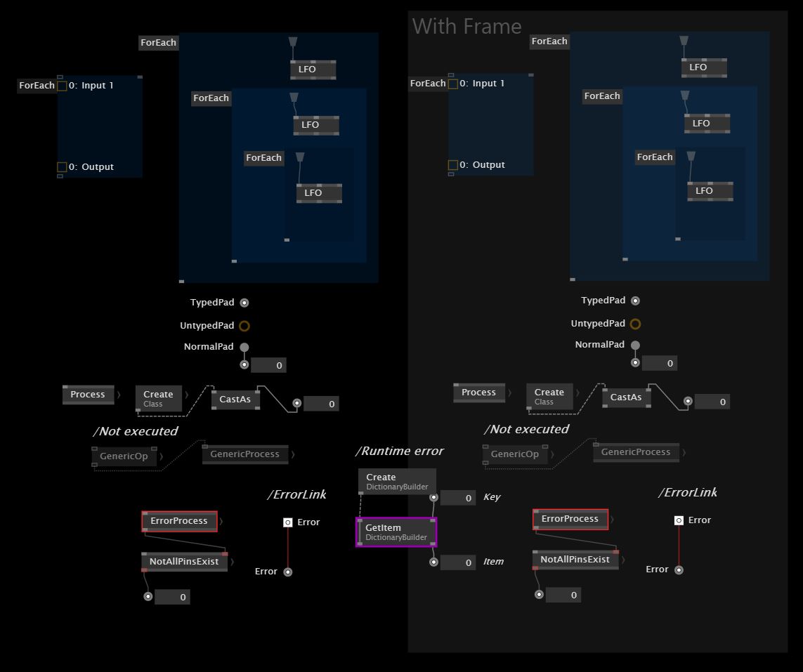Click the With Frame title text
The image size is (803, 672).
pyautogui.click(x=466, y=26)
